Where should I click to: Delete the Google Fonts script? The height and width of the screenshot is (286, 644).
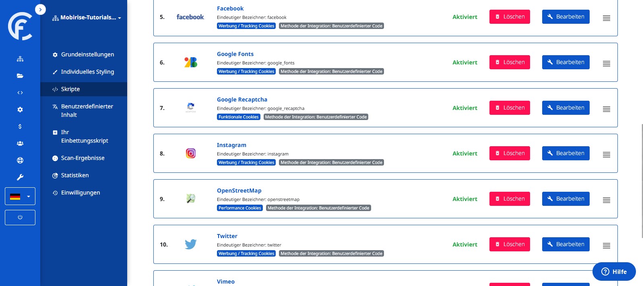tap(510, 62)
